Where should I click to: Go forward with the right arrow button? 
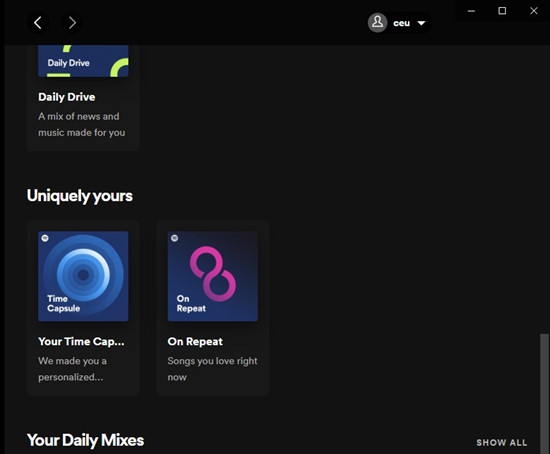[72, 23]
